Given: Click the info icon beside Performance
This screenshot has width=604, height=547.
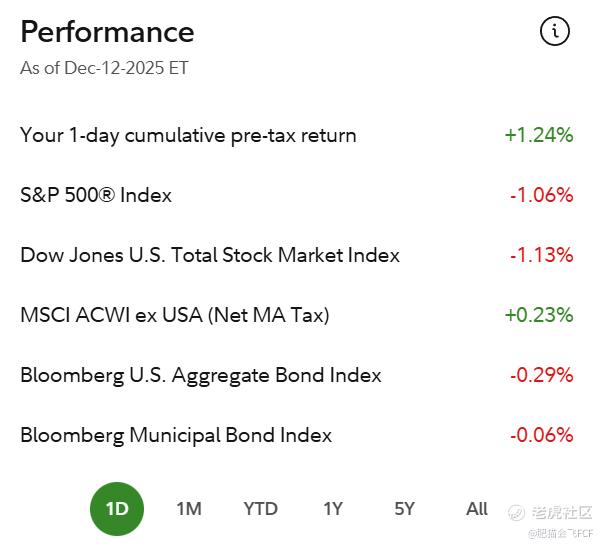Looking at the screenshot, I should click(x=554, y=31).
